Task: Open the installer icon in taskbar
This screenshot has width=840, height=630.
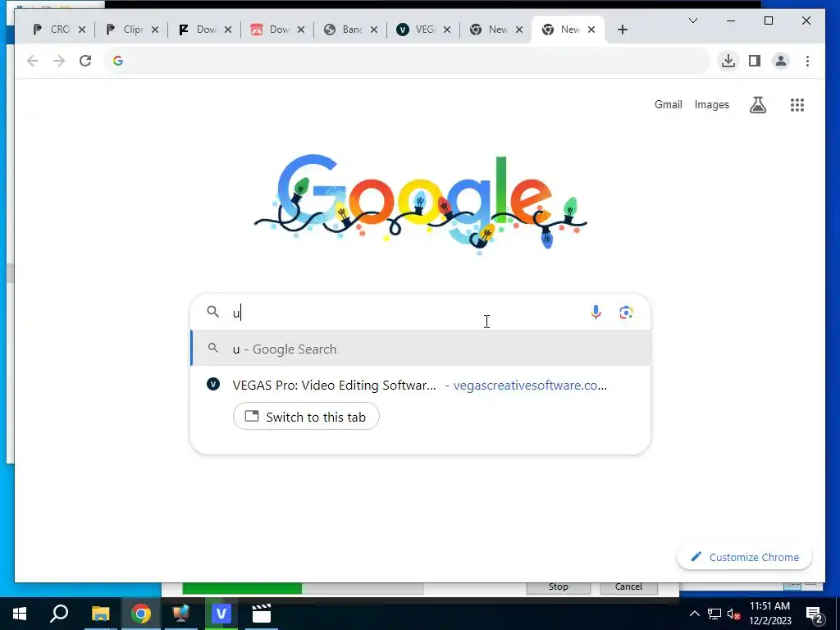Action: [181, 614]
